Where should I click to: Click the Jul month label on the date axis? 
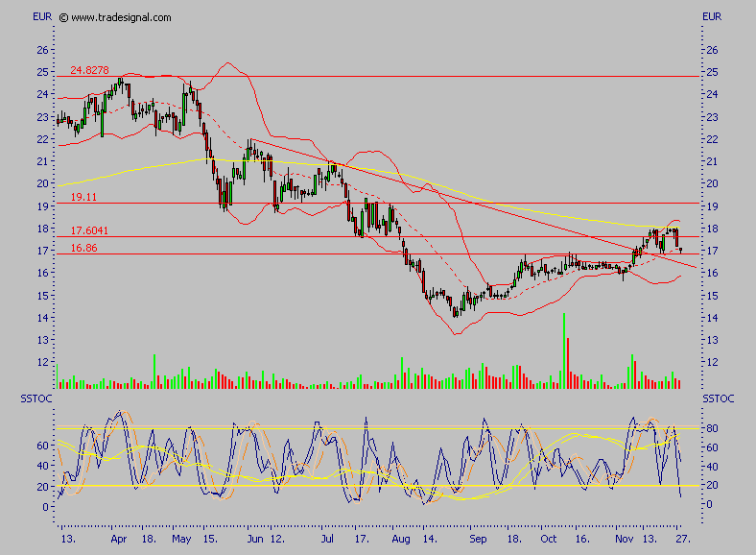327,539
